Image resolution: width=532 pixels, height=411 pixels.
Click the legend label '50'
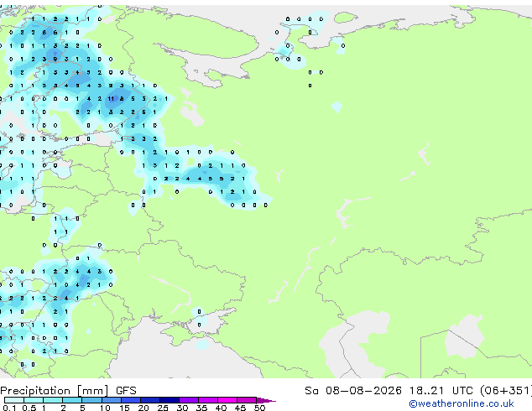260,408
